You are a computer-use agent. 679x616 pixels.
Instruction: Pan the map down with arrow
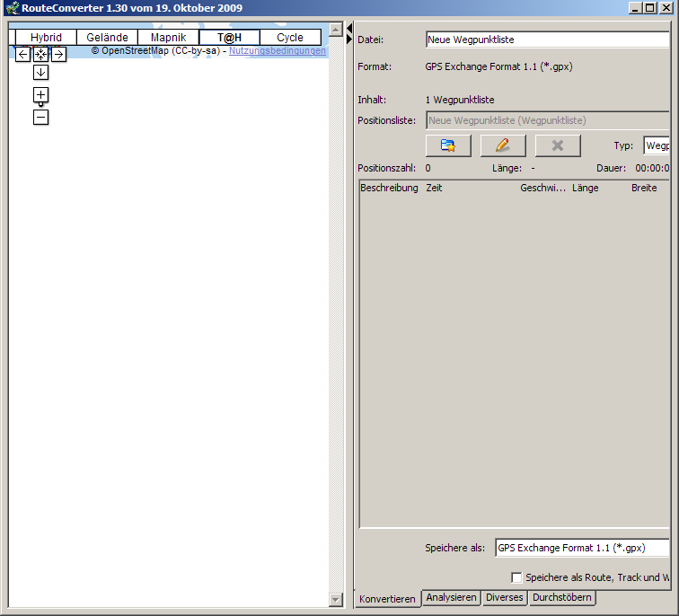pos(40,73)
